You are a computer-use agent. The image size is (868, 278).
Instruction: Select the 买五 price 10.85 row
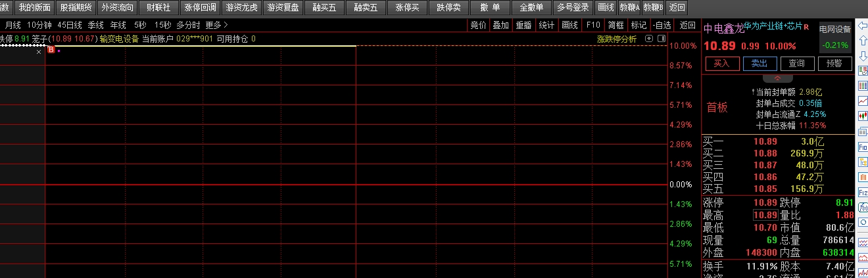click(778, 189)
